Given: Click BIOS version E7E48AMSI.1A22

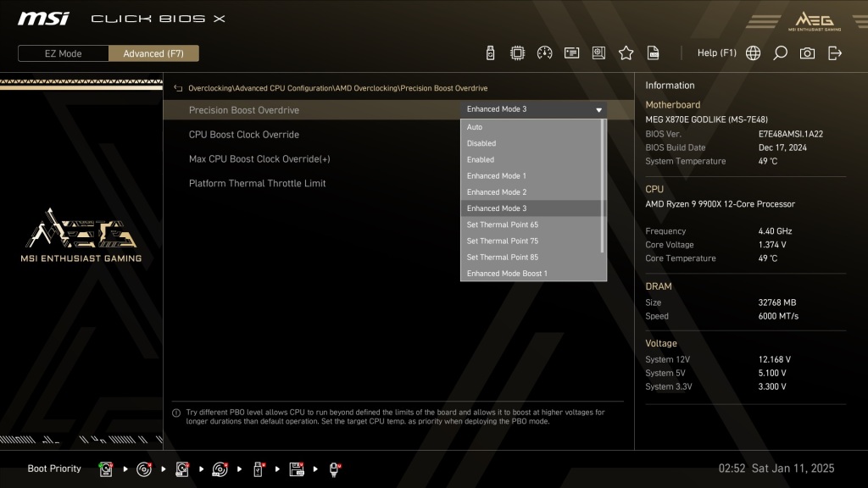Looking at the screenshot, I should click(791, 134).
